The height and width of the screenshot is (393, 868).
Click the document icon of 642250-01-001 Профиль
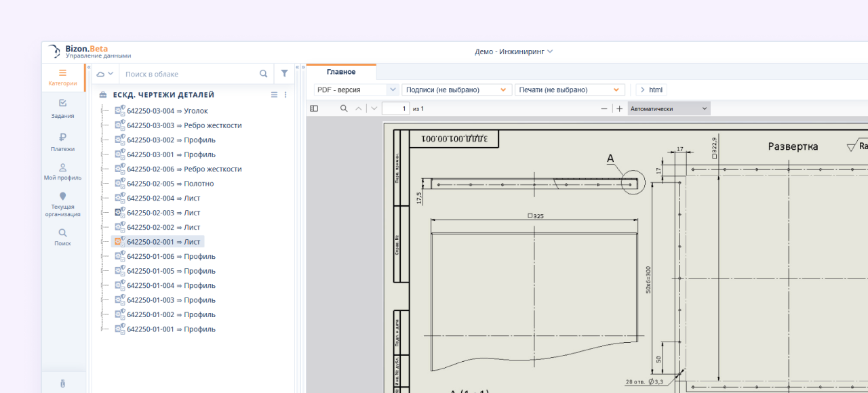(119, 329)
